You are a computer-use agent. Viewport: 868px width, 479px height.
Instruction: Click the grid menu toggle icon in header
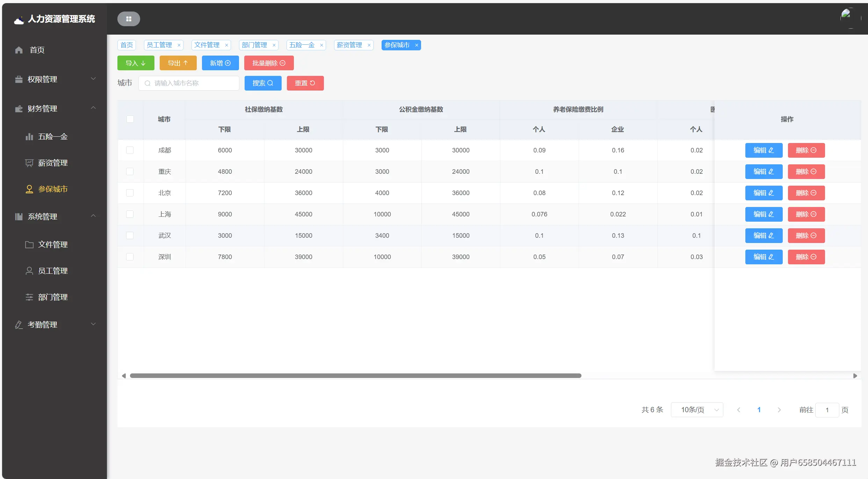(x=129, y=19)
